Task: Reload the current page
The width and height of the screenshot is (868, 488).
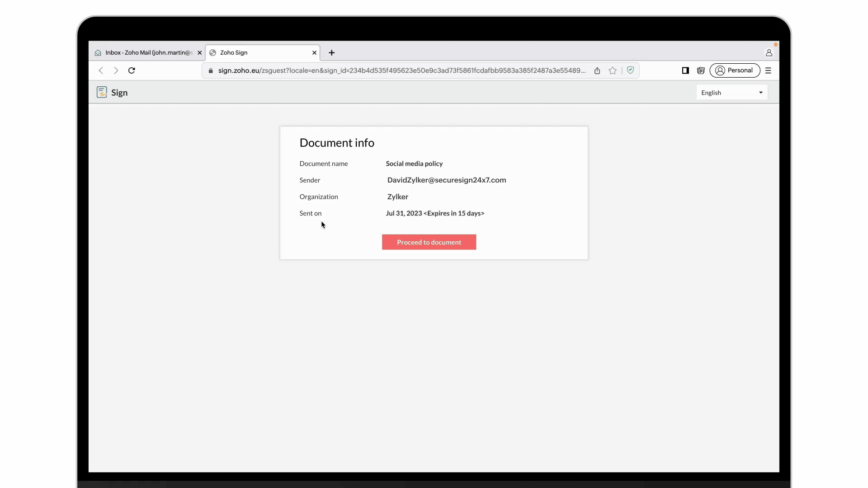Action: (x=132, y=70)
